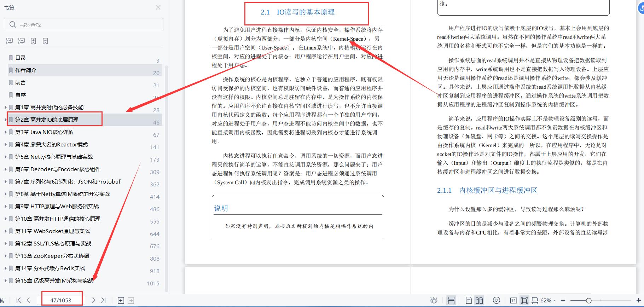Click the bookmark panel vertical scrollbar
The width and height of the screenshot is (644, 307).
coord(167,179)
